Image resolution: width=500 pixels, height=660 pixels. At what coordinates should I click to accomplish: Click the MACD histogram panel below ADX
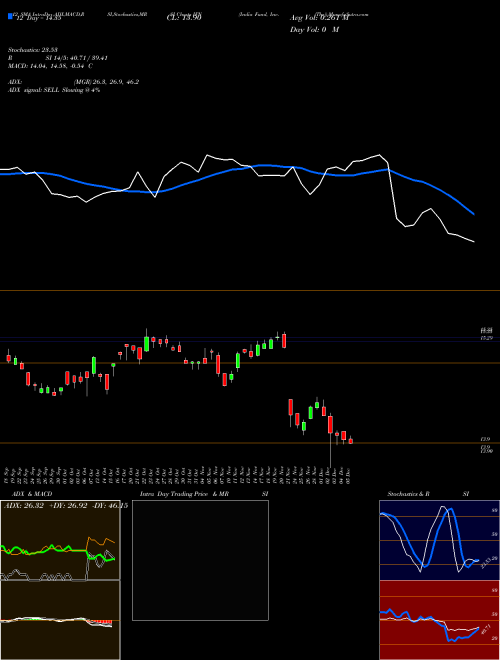[60, 620]
